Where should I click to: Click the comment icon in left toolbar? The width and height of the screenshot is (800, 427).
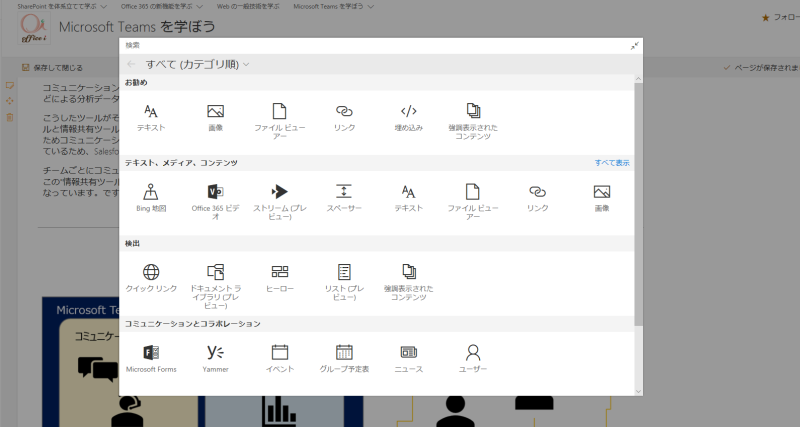coord(10,85)
